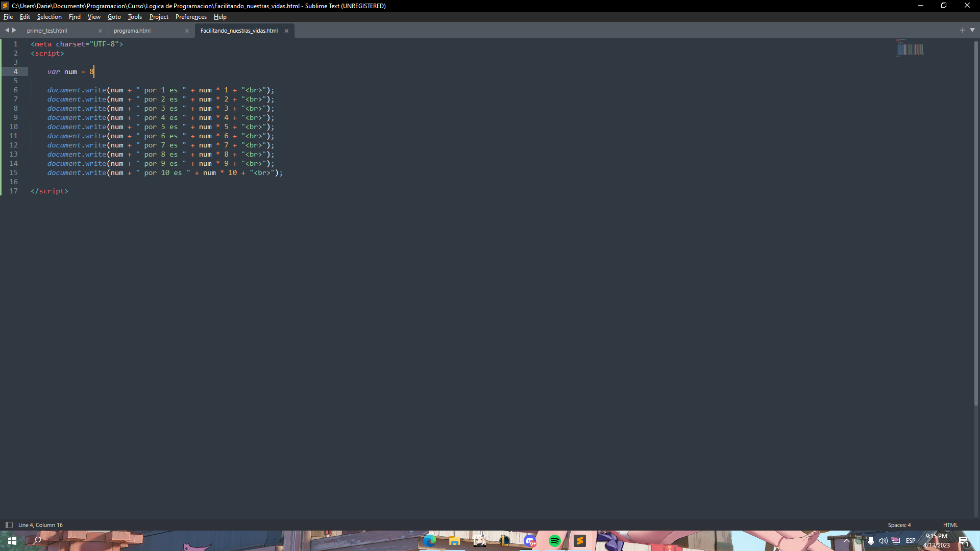Click the 'por 5 es' document.write line
The height and width of the screenshot is (551, 980).
point(161,127)
